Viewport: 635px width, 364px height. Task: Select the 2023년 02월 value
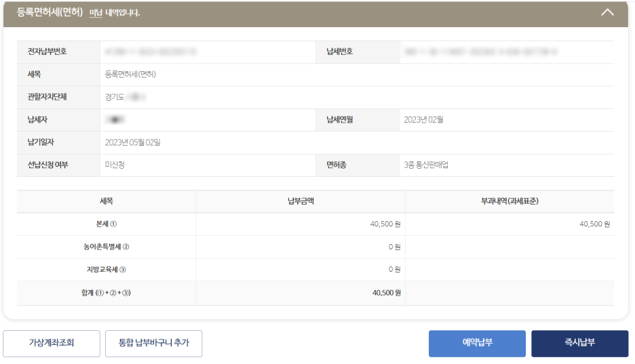(x=423, y=120)
